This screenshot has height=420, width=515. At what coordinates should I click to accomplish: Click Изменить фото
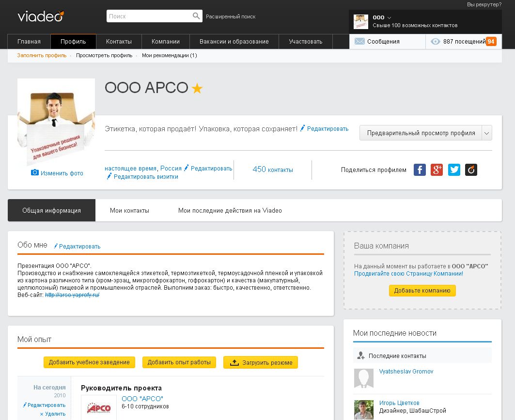(x=62, y=173)
